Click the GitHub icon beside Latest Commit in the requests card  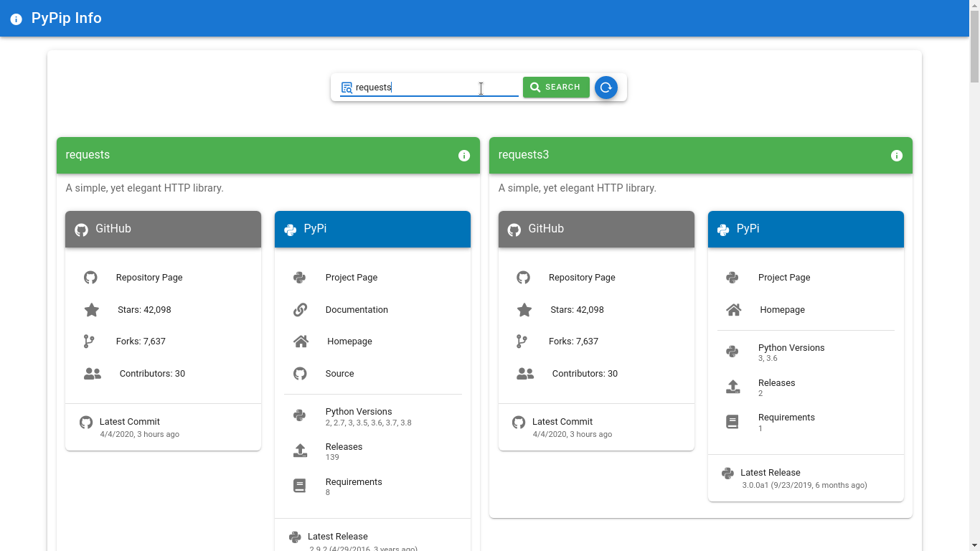[x=86, y=423]
